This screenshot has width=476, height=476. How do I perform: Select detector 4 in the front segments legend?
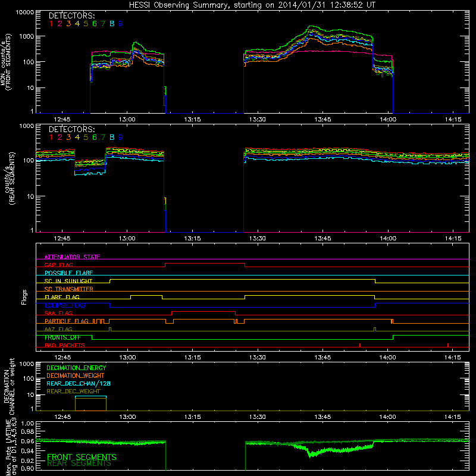[77, 24]
